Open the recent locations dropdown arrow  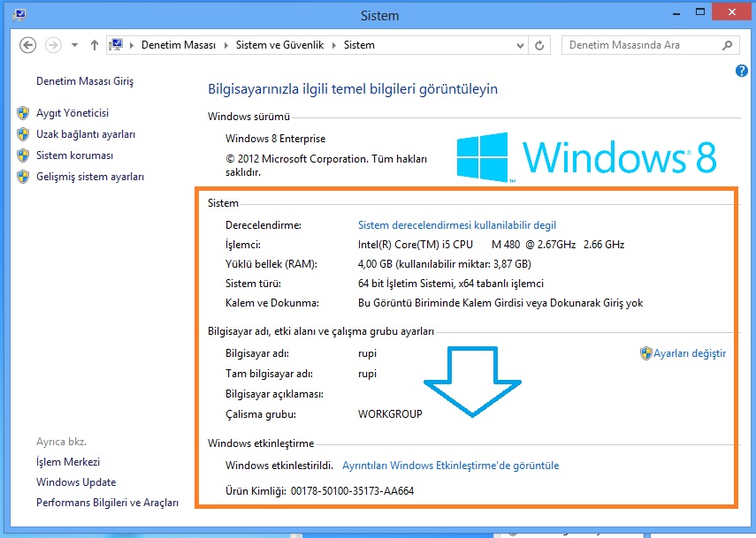pyautogui.click(x=74, y=45)
